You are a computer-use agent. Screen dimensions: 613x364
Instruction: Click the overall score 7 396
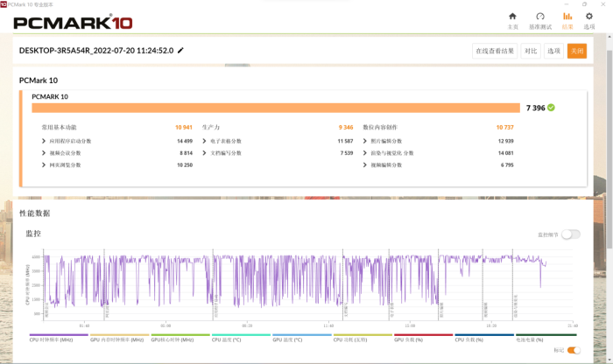[x=535, y=108]
